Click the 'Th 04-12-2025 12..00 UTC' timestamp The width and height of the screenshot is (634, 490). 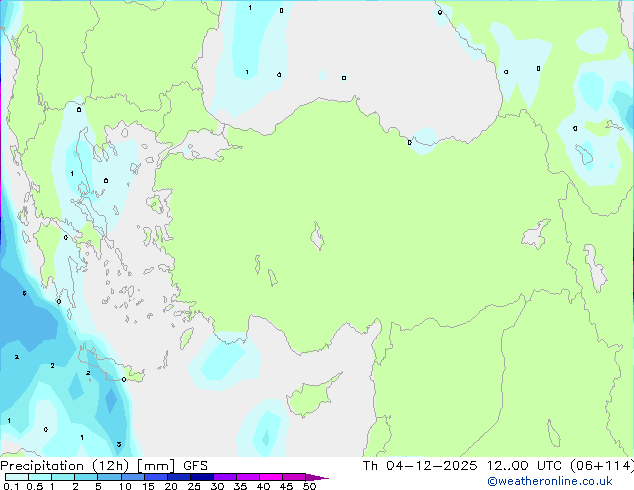coord(462,466)
